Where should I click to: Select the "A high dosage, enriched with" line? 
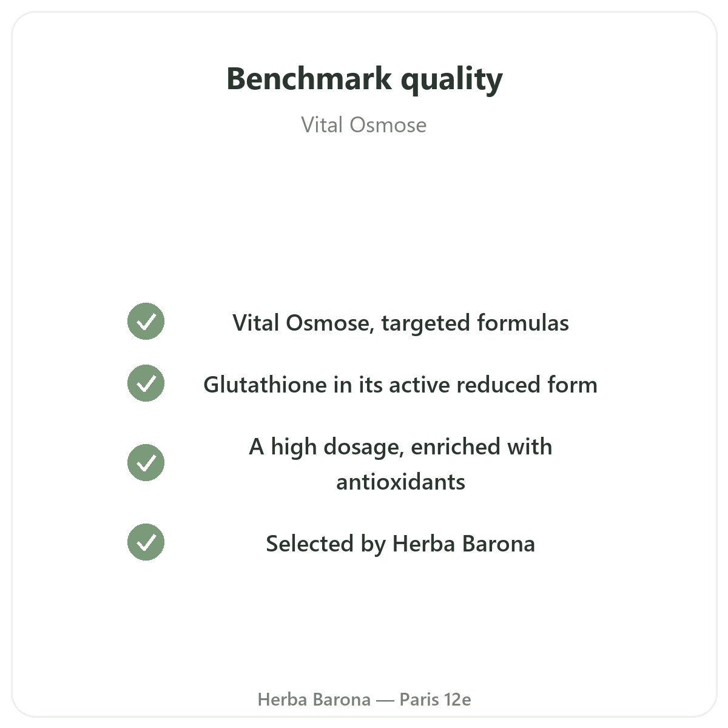[x=400, y=447]
